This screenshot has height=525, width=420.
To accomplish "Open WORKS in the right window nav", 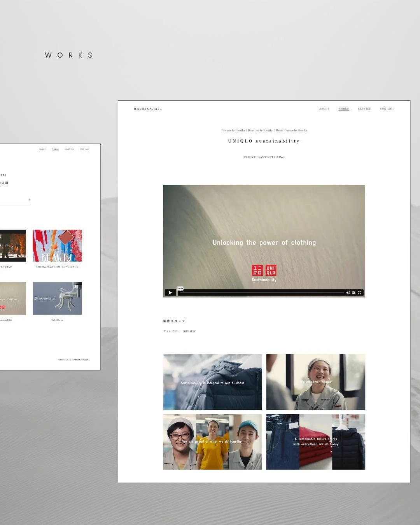I will click(344, 109).
